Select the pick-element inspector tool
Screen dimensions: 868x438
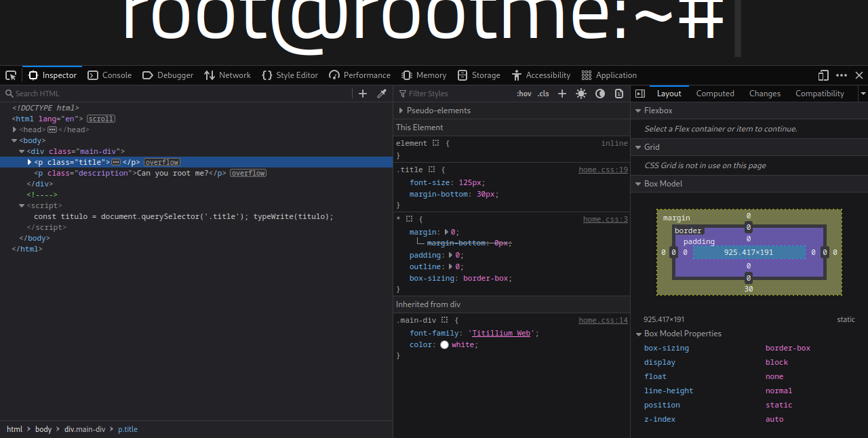[x=11, y=75]
